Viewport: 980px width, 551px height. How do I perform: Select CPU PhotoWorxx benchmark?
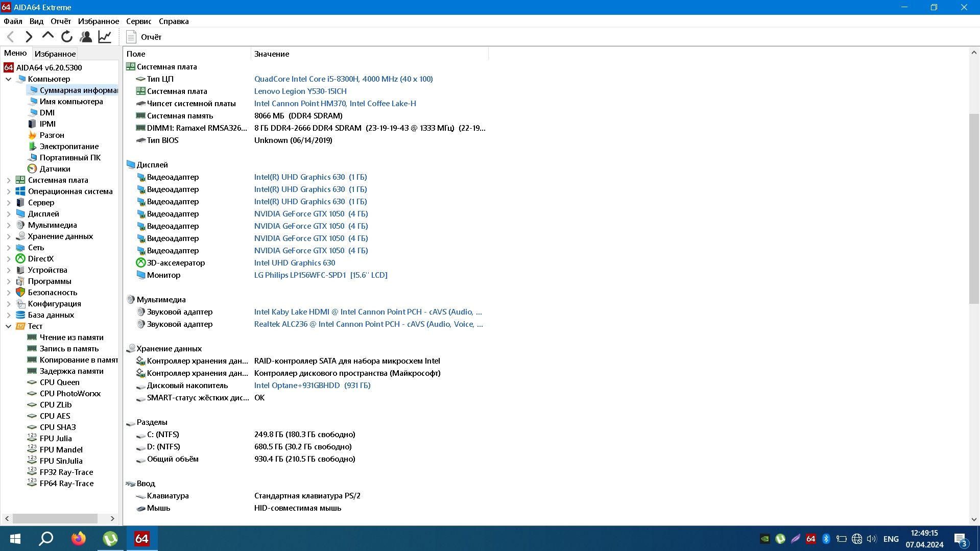click(70, 394)
